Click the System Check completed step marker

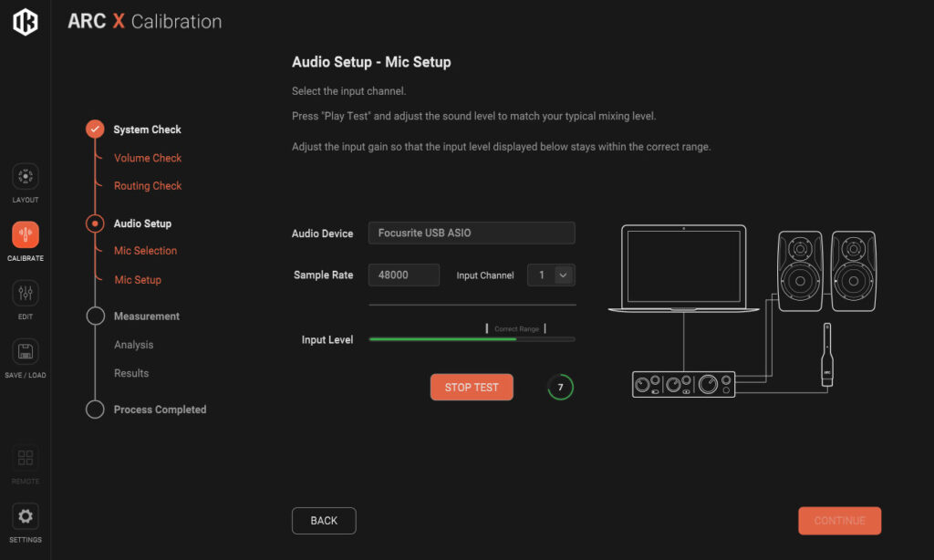(95, 130)
